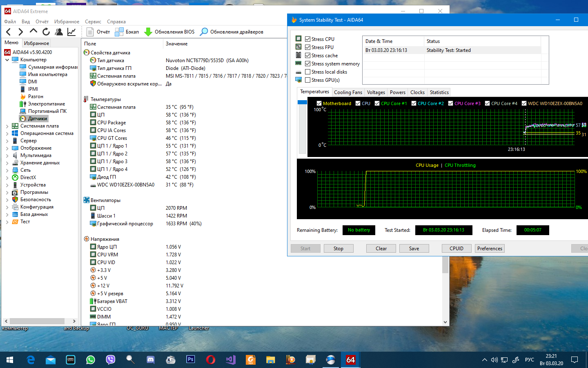Open the line chart icon in AIDA64 toolbar
Image resolution: width=588 pixels, height=368 pixels.
click(x=71, y=32)
